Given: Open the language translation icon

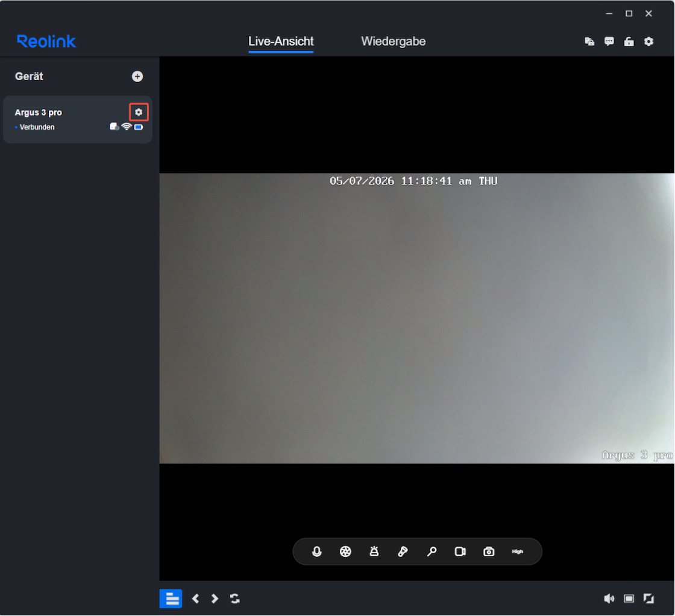Looking at the screenshot, I should pyautogui.click(x=589, y=42).
